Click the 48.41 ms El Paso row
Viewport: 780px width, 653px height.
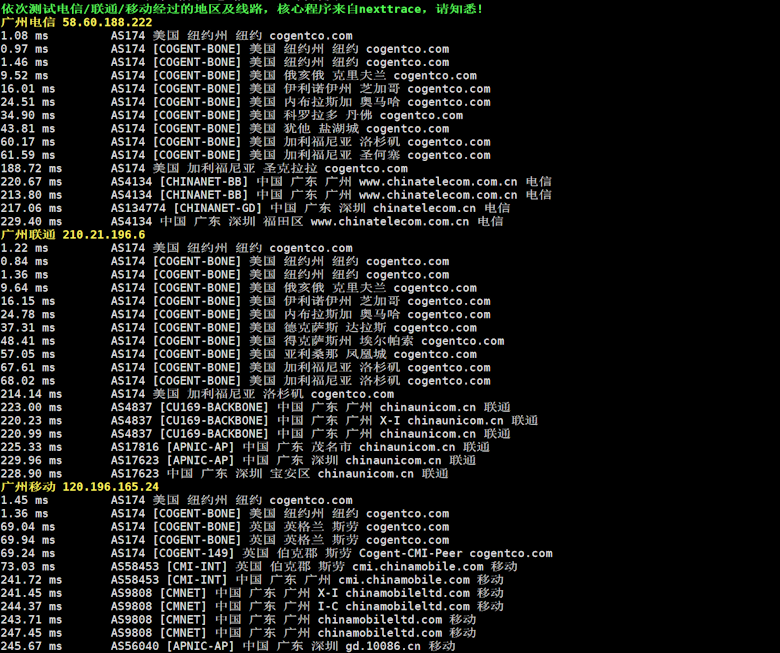(252, 341)
